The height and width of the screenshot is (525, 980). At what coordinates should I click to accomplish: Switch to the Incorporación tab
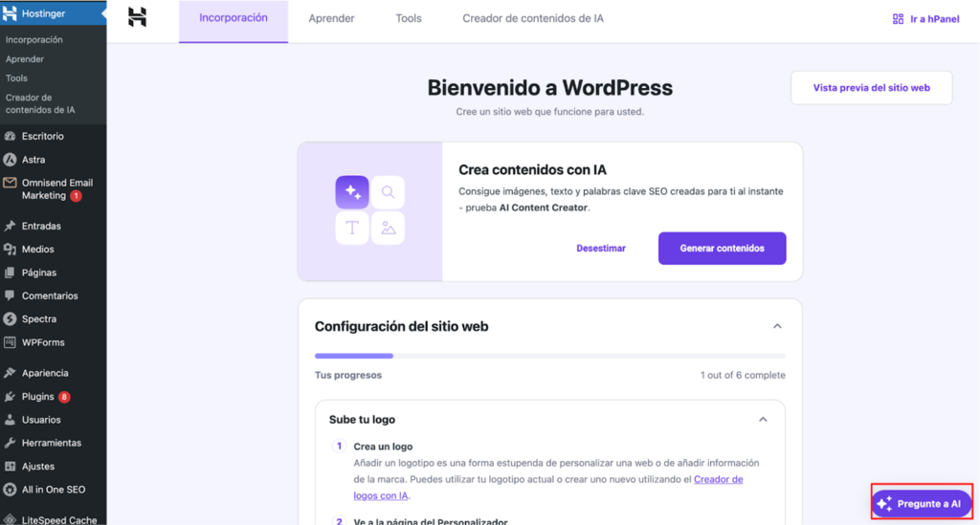[x=234, y=21]
